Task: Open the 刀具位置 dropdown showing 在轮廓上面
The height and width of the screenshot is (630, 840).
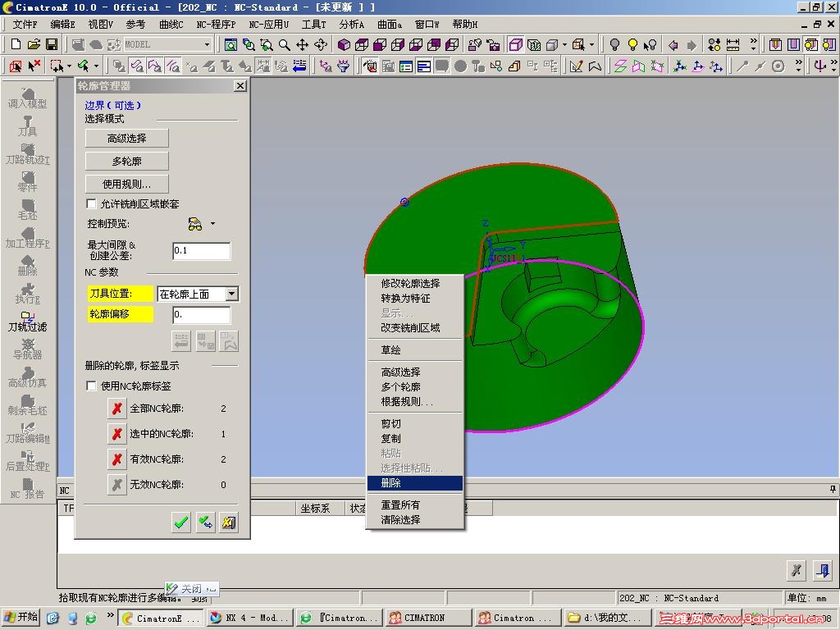Action: (x=198, y=294)
